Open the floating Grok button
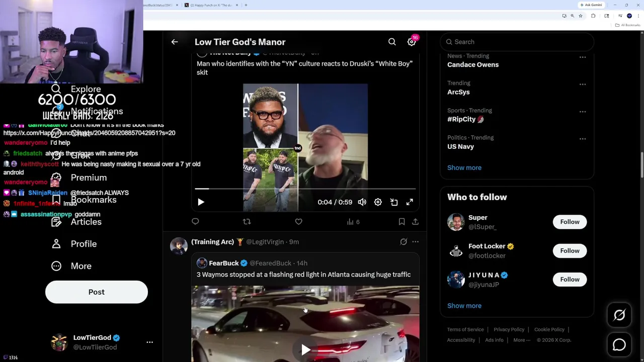644x362 pixels. click(619, 315)
